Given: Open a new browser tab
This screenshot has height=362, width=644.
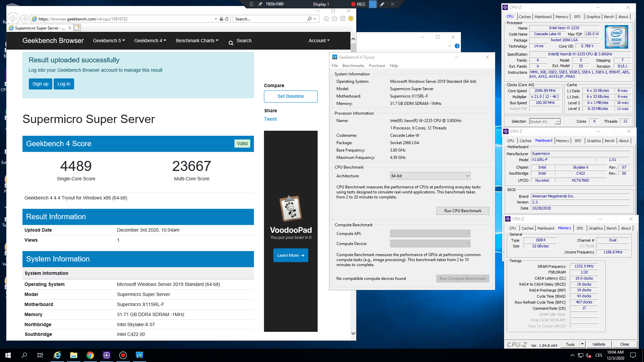Looking at the screenshot, I should click(x=77, y=28).
